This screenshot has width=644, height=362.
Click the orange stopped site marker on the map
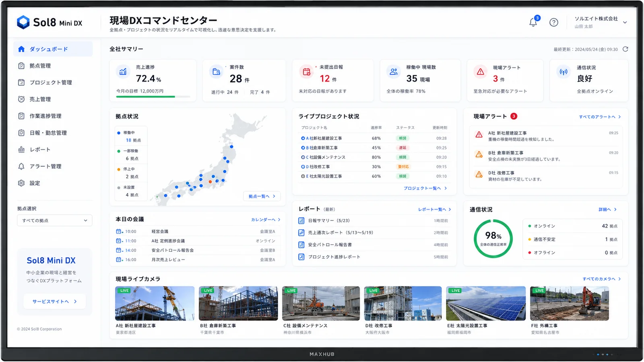(210, 182)
